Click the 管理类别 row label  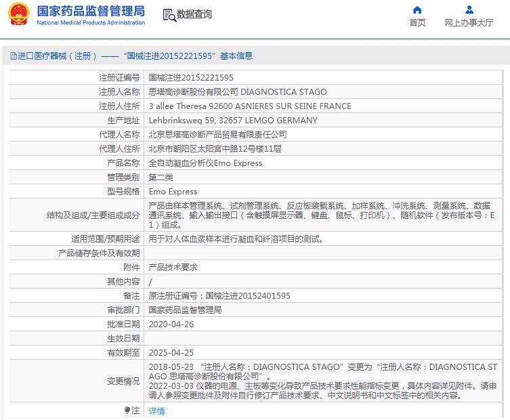(x=123, y=177)
